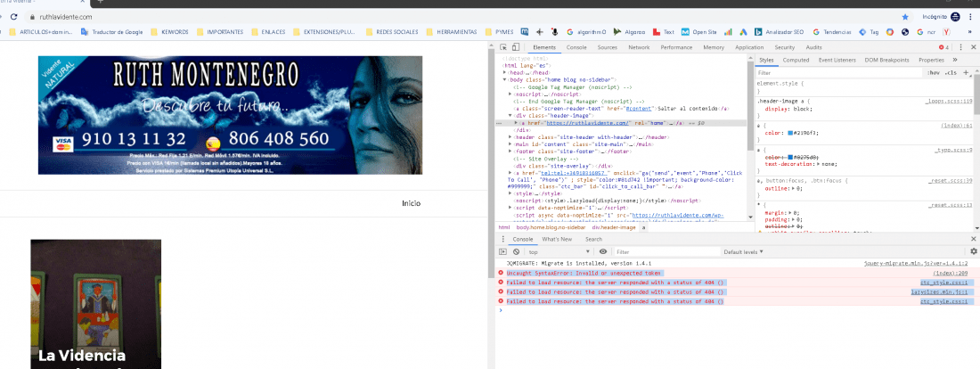Close the console drawer with the X
The width and height of the screenshot is (980, 369).
click(973, 239)
